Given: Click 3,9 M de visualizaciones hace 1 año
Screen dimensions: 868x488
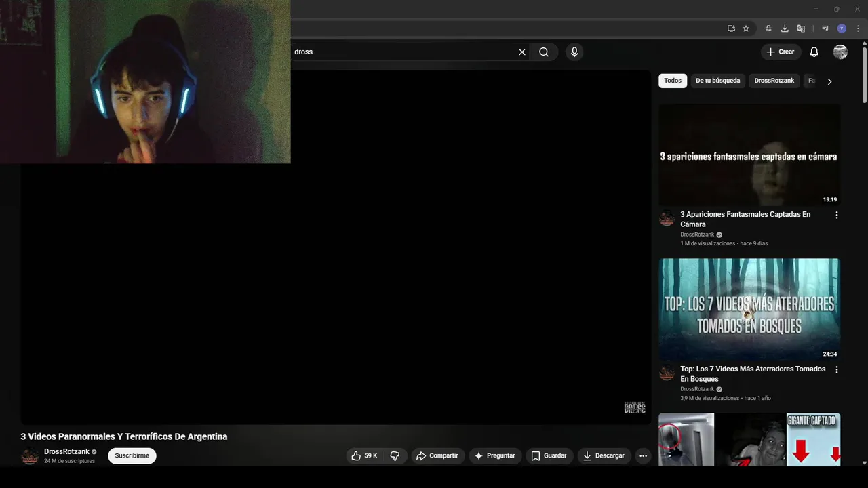Looking at the screenshot, I should pos(726,398).
